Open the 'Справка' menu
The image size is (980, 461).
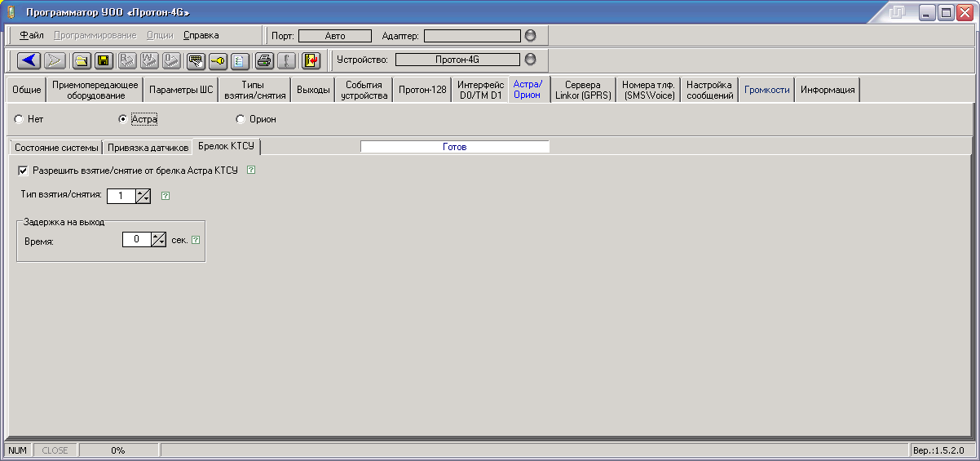[201, 35]
